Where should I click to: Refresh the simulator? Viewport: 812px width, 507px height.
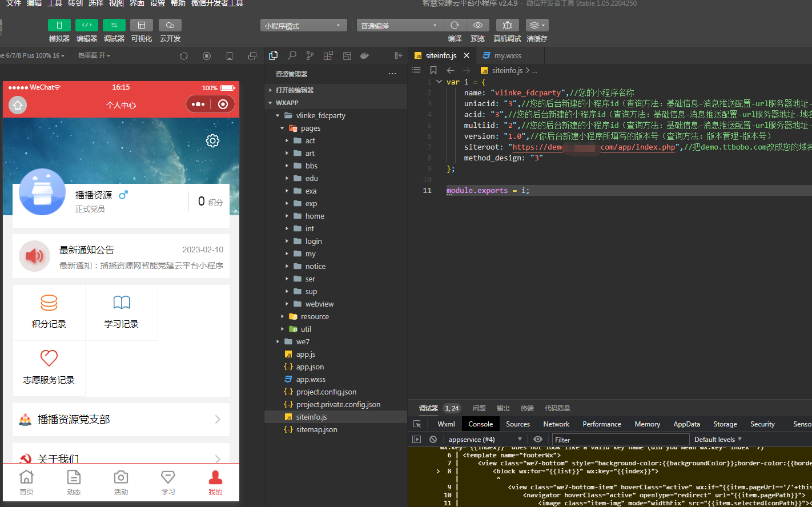point(184,56)
